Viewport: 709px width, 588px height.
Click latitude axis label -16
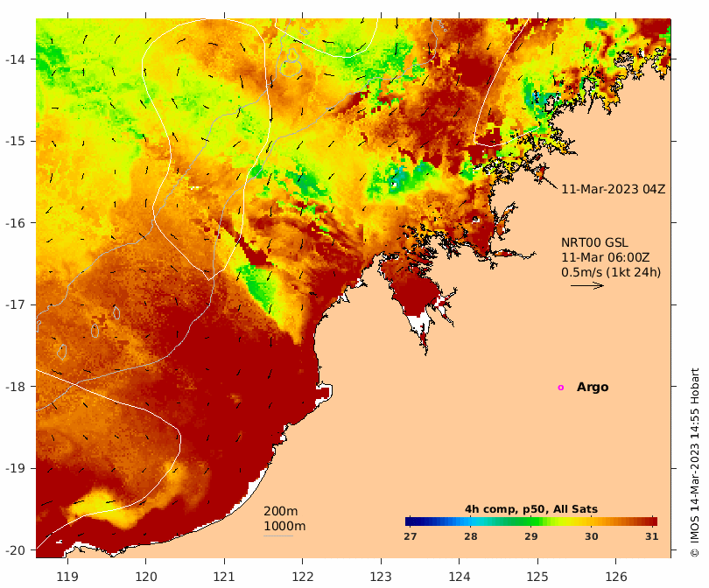(x=15, y=223)
